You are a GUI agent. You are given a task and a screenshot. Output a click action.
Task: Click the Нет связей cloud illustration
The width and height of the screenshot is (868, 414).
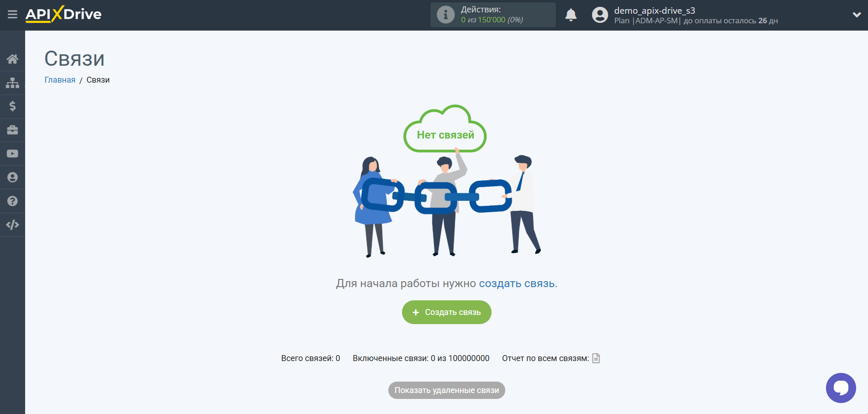[x=445, y=129]
